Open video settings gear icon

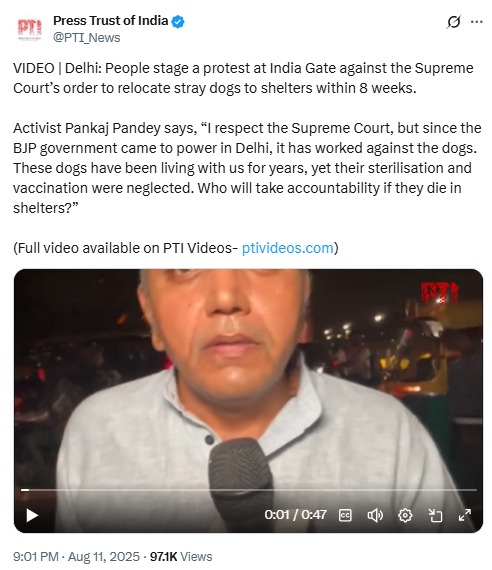click(x=405, y=515)
